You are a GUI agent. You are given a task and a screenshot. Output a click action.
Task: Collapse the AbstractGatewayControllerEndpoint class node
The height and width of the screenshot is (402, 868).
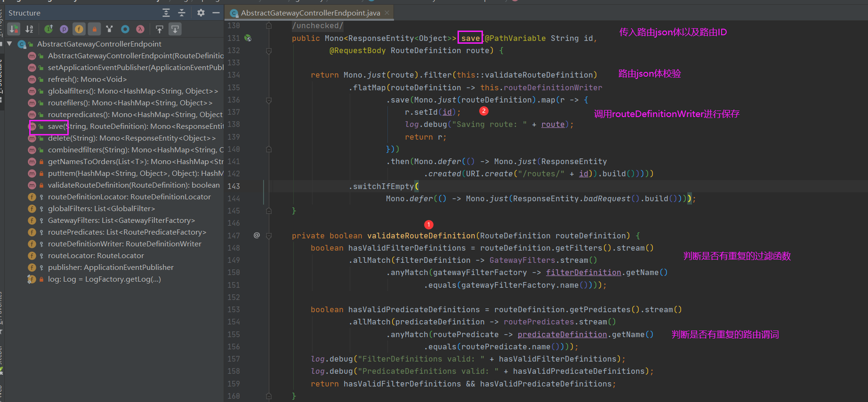[9, 44]
